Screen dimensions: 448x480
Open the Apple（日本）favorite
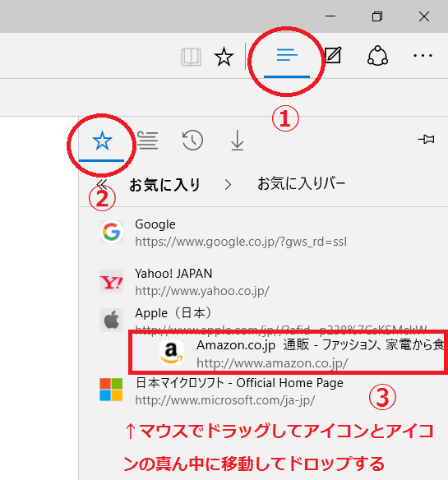tap(263, 318)
